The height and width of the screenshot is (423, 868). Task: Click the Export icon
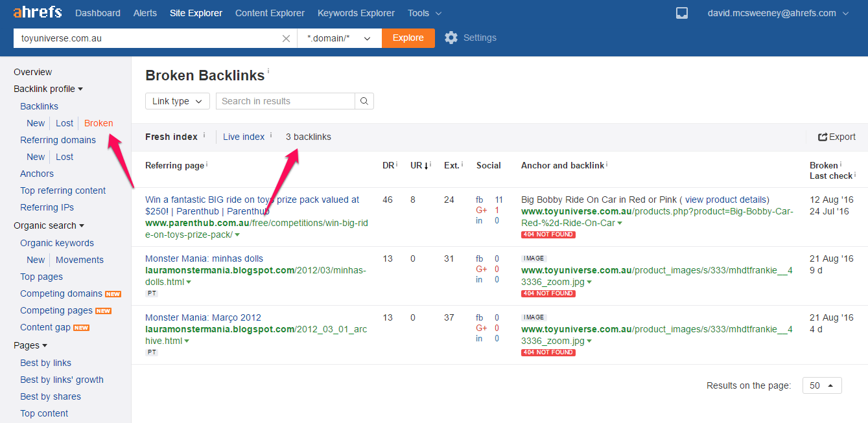point(823,137)
